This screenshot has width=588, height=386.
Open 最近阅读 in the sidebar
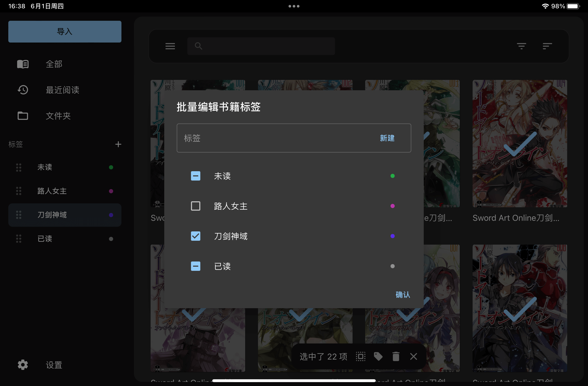(62, 90)
